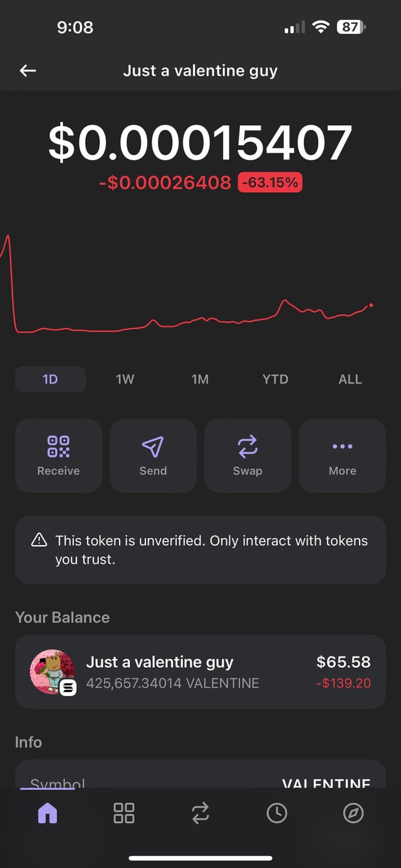Show year-to-date YTD chart
Viewport: 401px width, 868px height.
(275, 379)
